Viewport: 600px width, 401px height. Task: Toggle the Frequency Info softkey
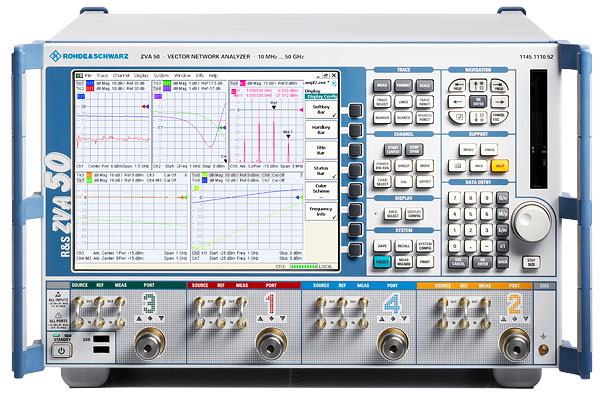(321, 212)
